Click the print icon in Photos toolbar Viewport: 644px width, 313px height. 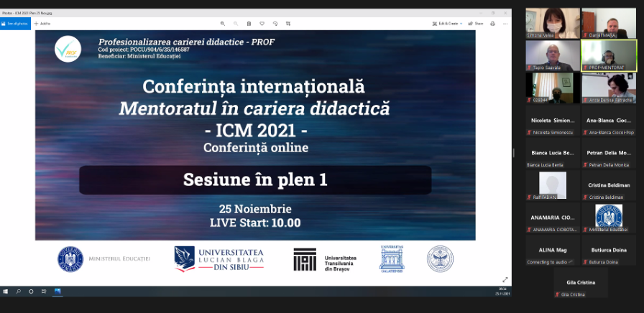coord(492,24)
